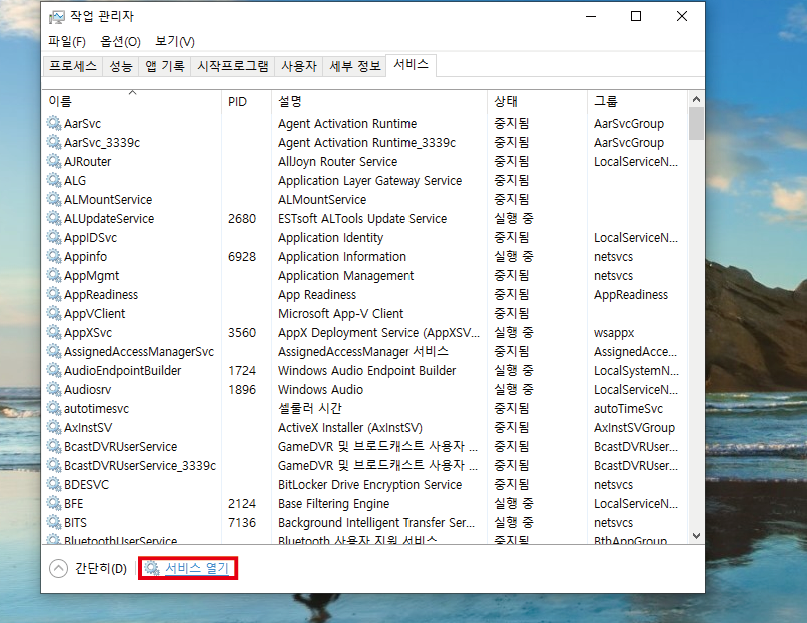This screenshot has width=807, height=623.
Task: Select the 'Application Information' description
Action: 342,256
